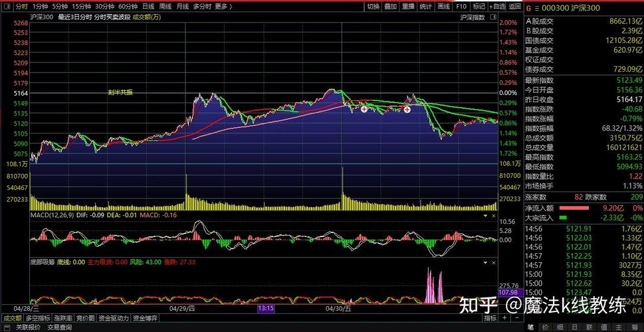Click the list icon before 关联报价
The width and height of the screenshot is (644, 332).
pyautogui.click(x=7, y=327)
